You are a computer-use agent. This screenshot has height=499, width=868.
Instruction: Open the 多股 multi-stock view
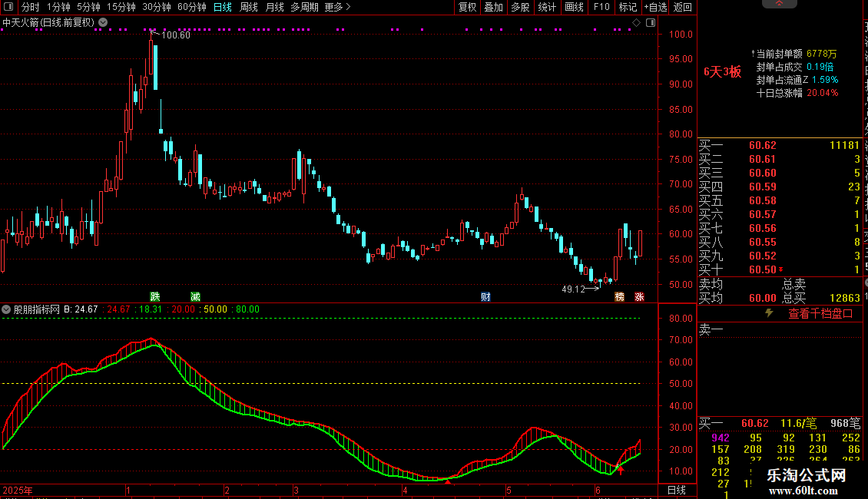(520, 7)
